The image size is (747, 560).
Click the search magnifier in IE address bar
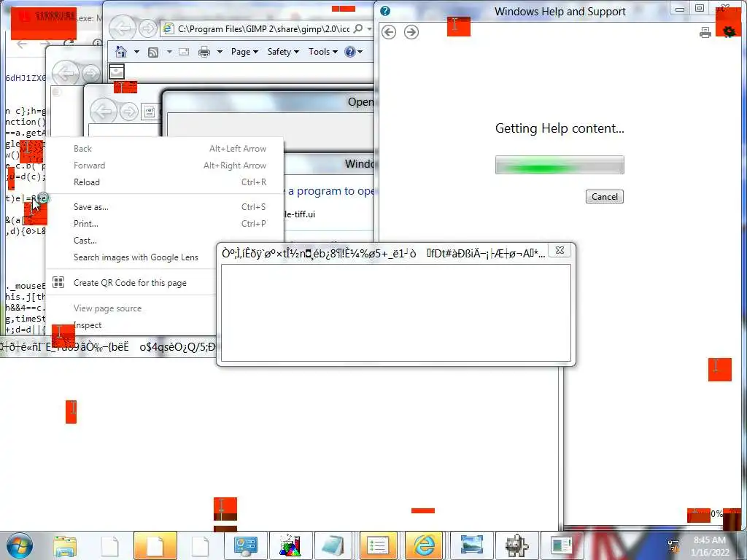coord(358,28)
